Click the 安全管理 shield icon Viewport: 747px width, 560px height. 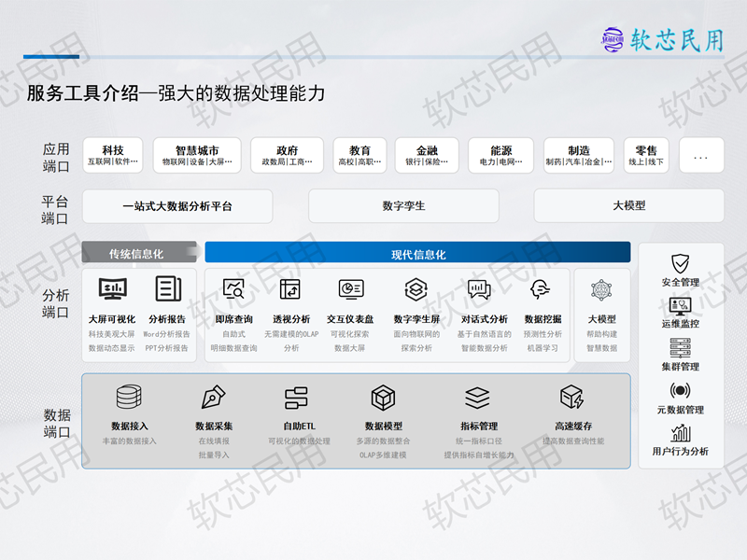(681, 263)
